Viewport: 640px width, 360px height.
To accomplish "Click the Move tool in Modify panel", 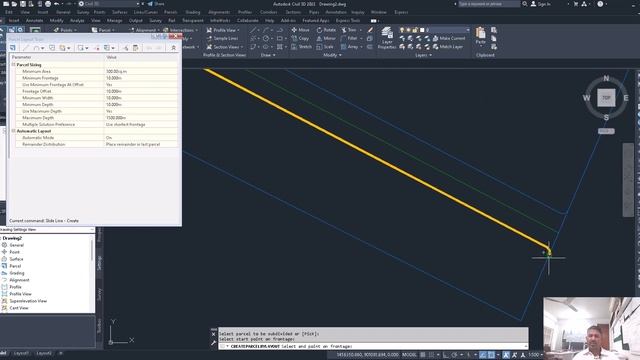I will pos(300,30).
